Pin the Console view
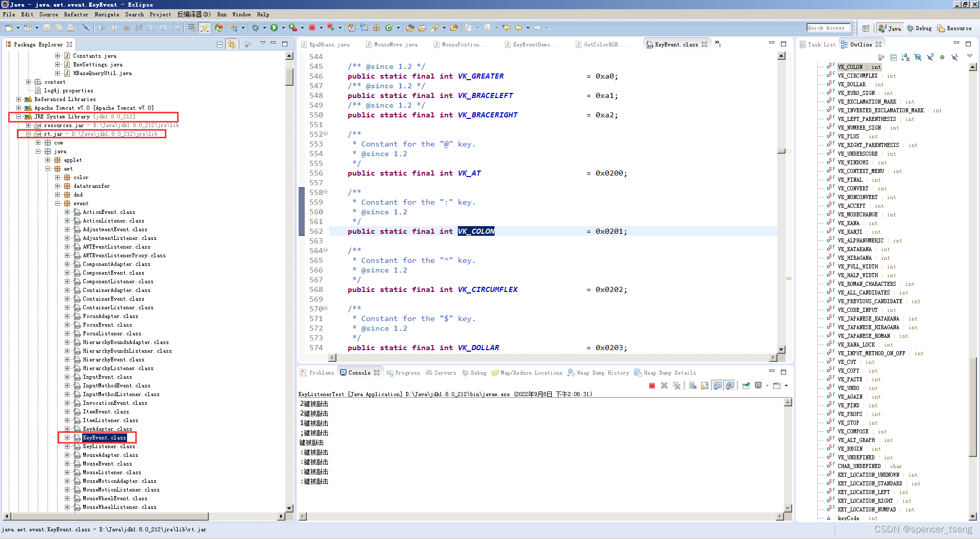 point(746,386)
